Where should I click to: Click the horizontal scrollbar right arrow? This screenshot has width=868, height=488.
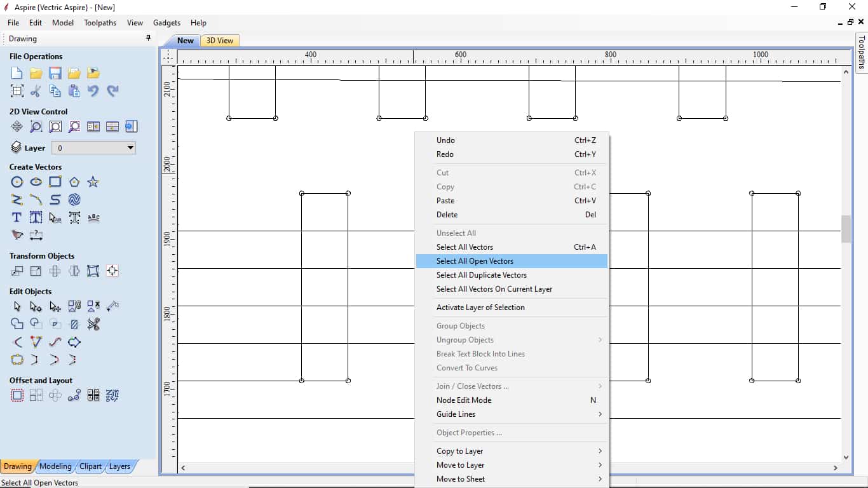[x=836, y=468]
